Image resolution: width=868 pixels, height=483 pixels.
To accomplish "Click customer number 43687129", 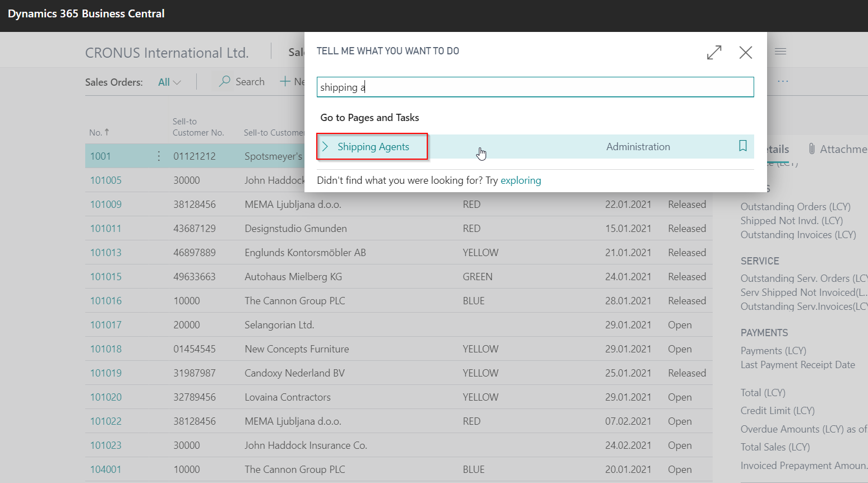I will click(x=195, y=229).
